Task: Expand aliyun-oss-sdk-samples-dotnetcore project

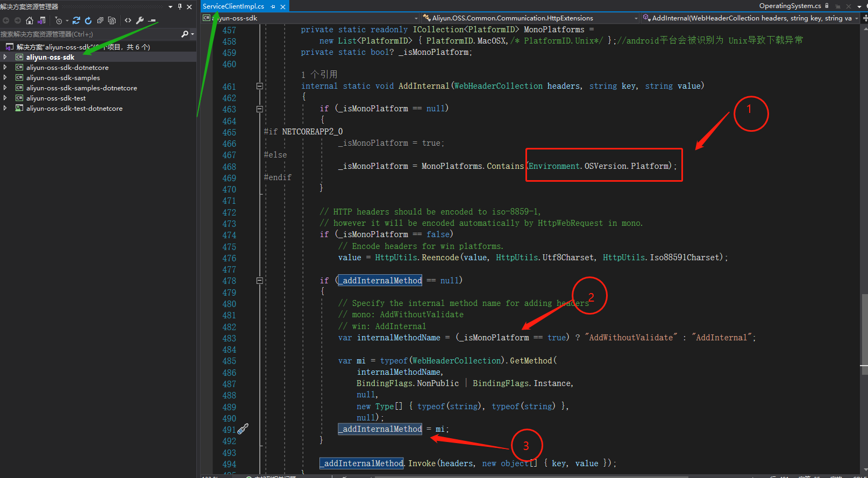Action: click(5, 88)
